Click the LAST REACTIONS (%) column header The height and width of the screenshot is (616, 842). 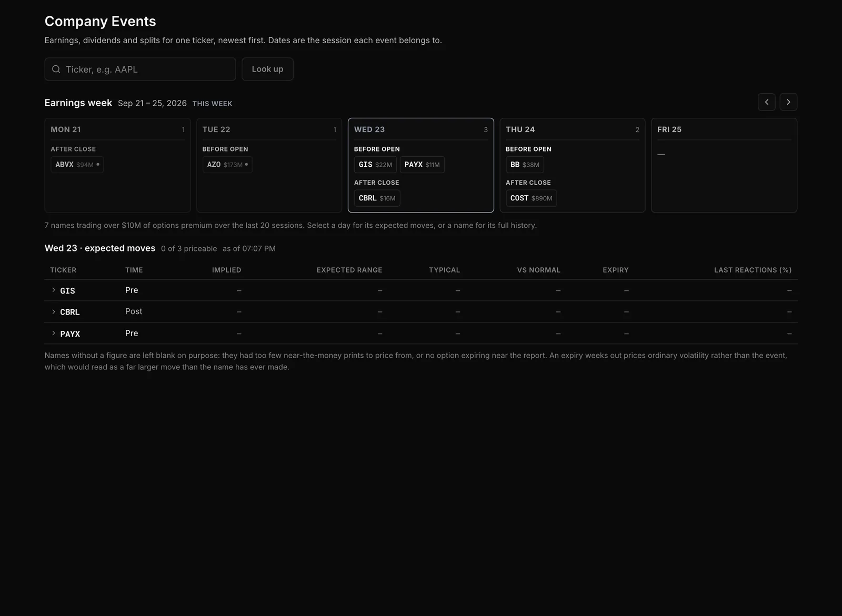click(753, 270)
